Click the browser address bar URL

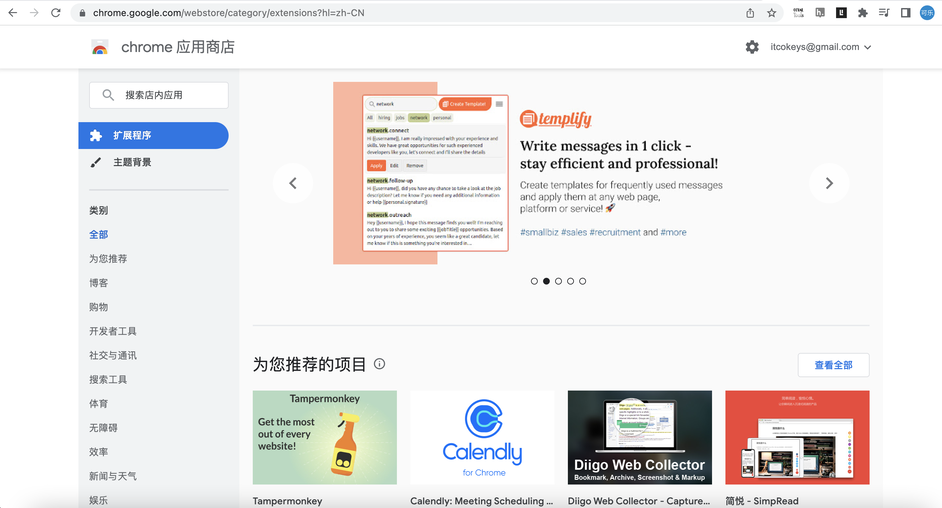(228, 13)
